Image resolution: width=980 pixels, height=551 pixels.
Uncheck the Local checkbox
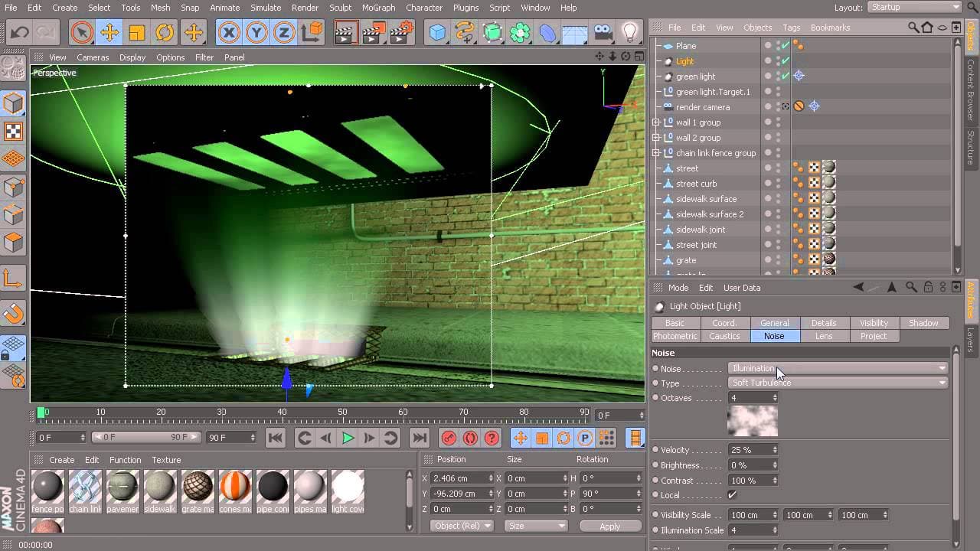[732, 495]
